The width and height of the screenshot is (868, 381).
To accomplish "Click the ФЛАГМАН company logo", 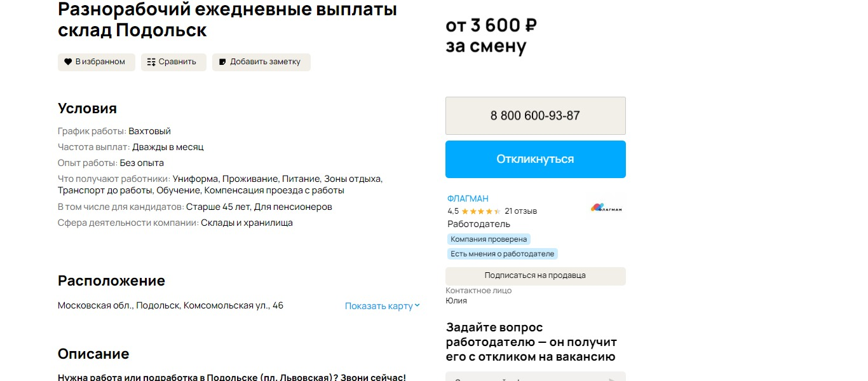I will (606, 207).
